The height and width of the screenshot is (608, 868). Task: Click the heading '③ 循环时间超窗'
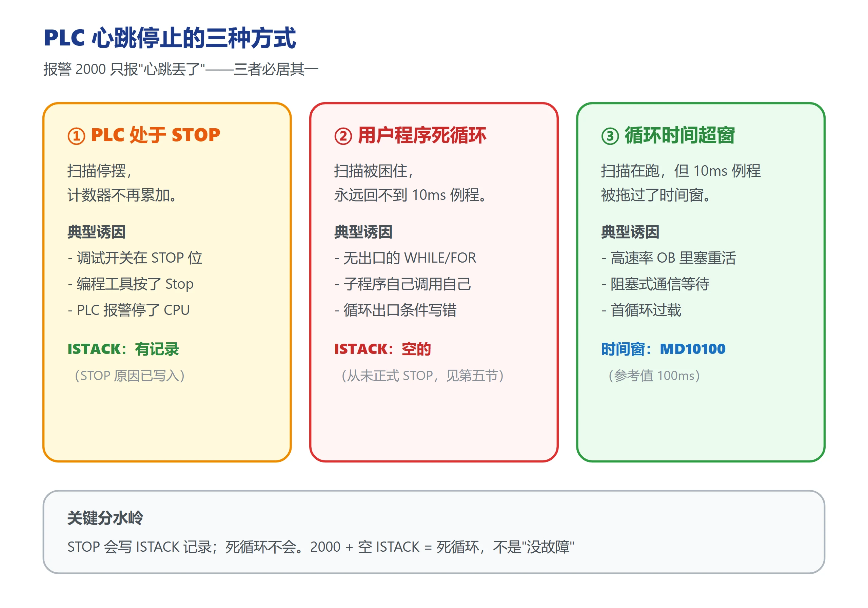pyautogui.click(x=668, y=135)
